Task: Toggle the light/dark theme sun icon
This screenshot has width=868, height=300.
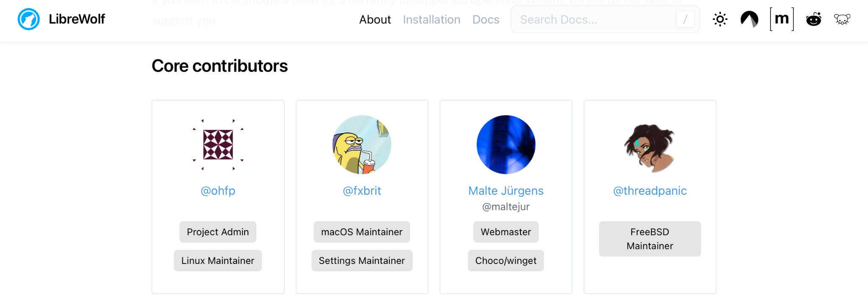Action: [x=720, y=19]
